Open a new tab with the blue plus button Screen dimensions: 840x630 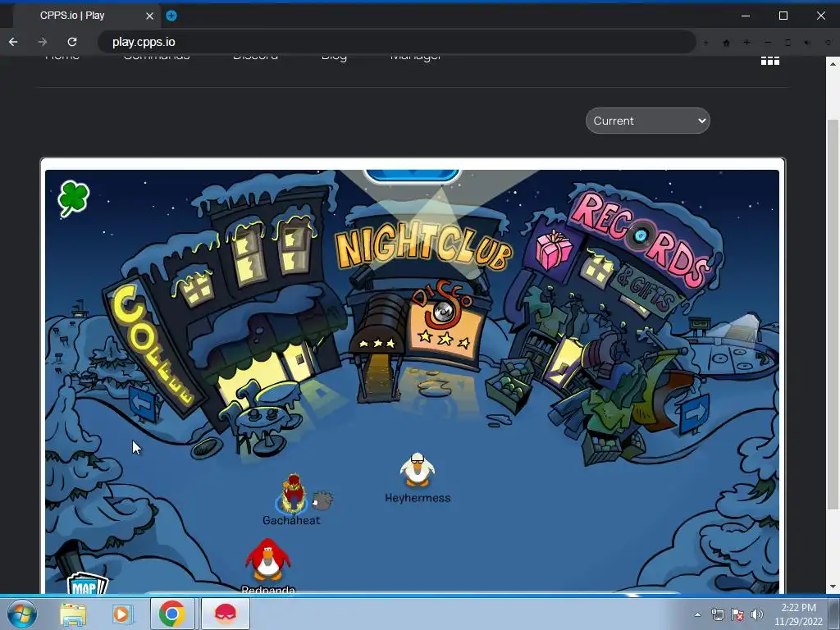coord(171,16)
